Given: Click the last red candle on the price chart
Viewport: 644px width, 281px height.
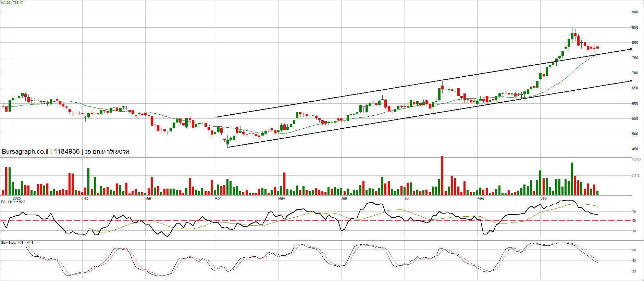Looking at the screenshot, I should [597, 48].
